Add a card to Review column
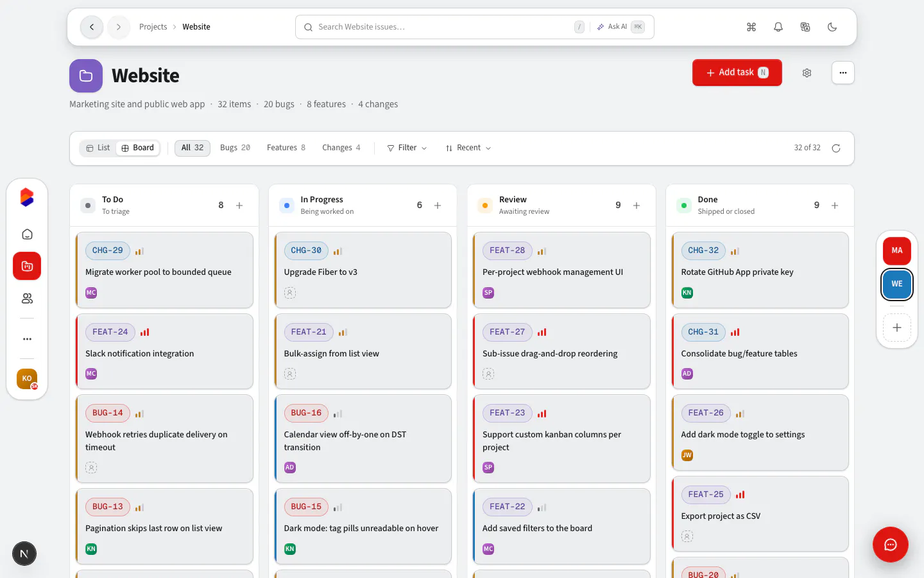This screenshot has height=578, width=924. pos(637,206)
